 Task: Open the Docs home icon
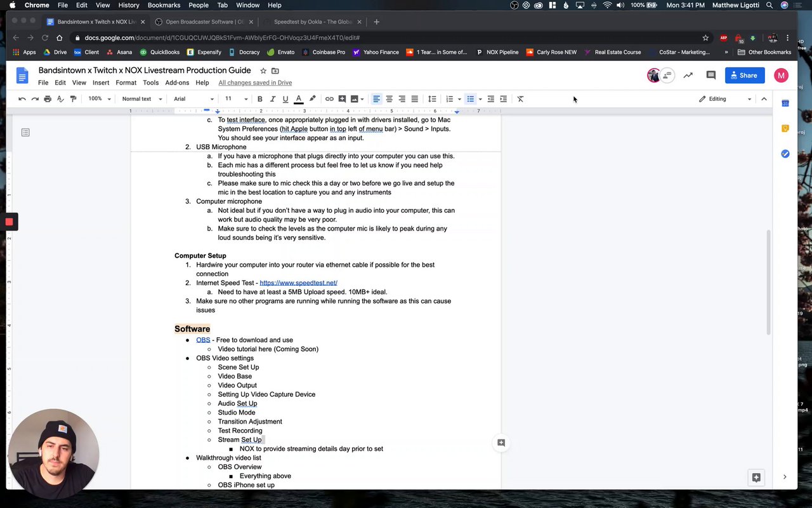(22, 76)
